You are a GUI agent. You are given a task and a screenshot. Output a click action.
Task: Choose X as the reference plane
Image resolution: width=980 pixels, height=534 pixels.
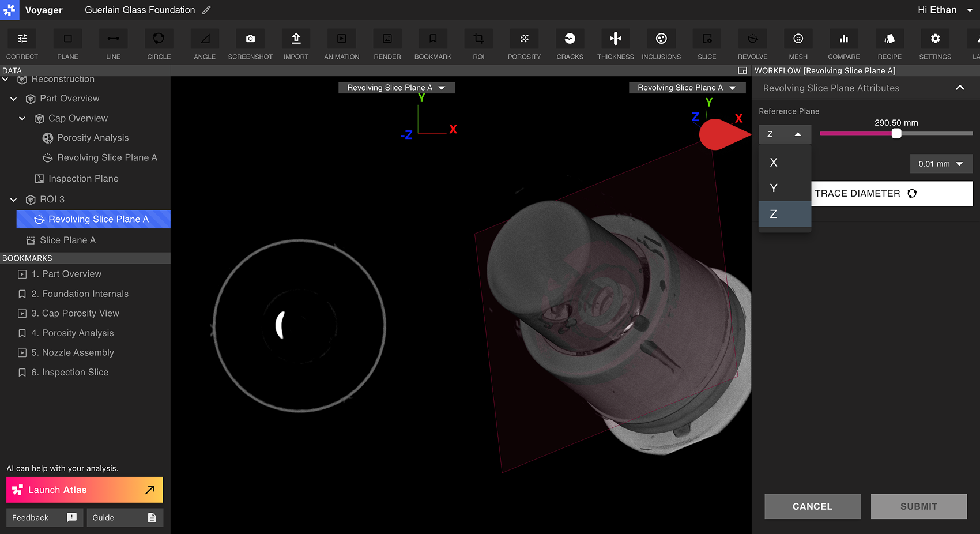coord(785,163)
